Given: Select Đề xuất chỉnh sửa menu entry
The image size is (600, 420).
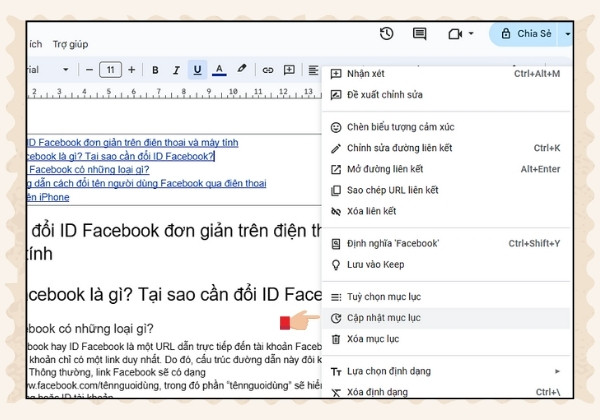Looking at the screenshot, I should pyautogui.click(x=445, y=94).
